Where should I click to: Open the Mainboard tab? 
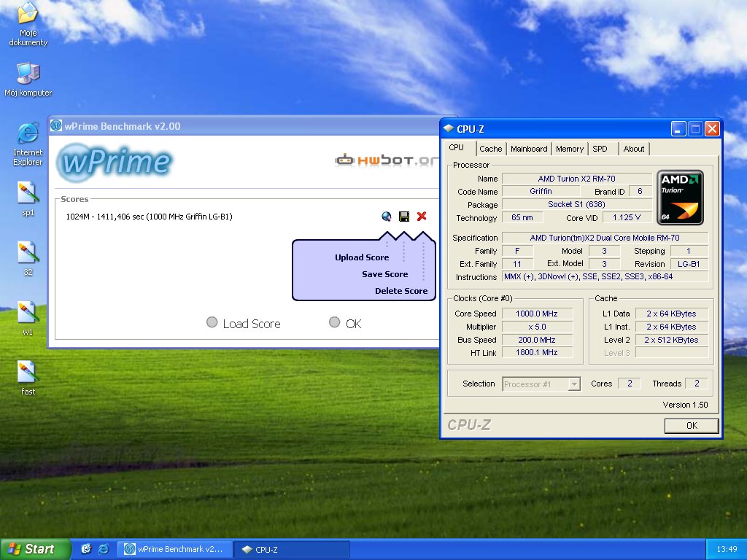click(529, 149)
